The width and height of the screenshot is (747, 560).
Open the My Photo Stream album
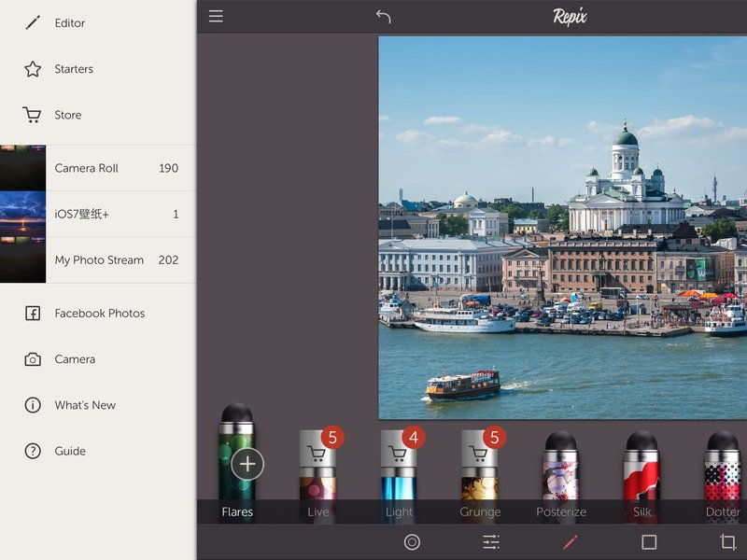tap(98, 260)
